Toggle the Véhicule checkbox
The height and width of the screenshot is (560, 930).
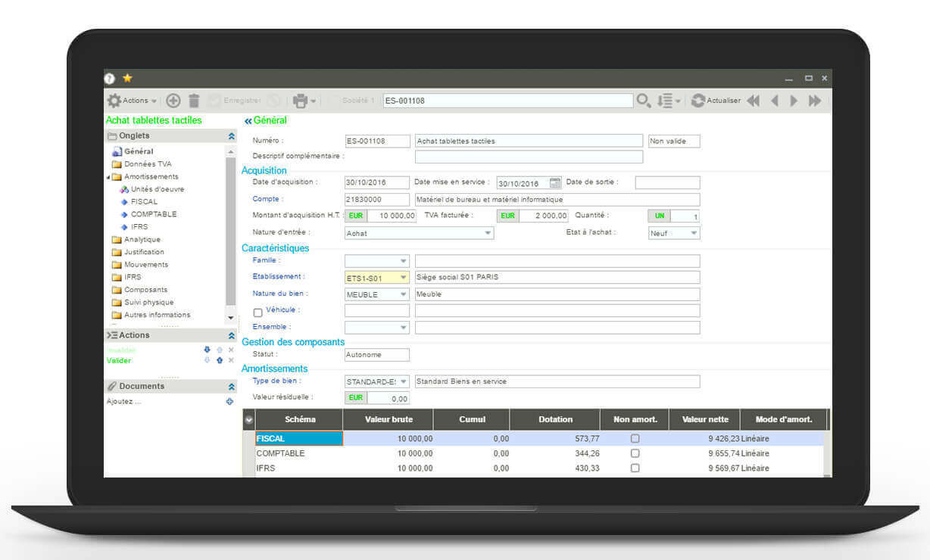tap(257, 311)
